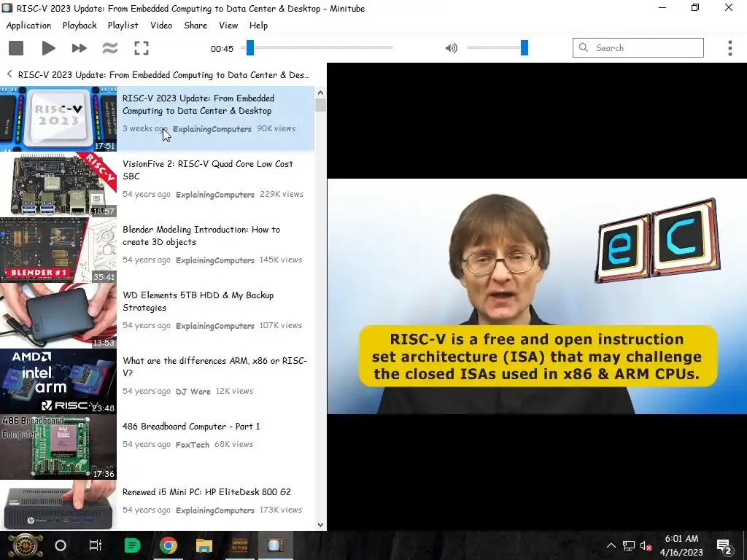747x560 pixels.
Task: Open File Explorer from the taskbar
Action: coord(204,545)
